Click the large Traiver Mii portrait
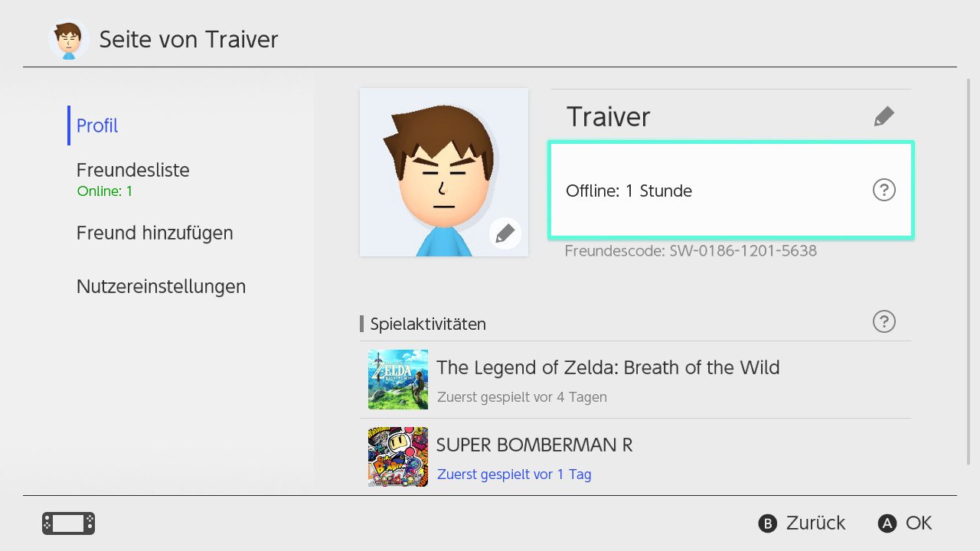Image resolution: width=980 pixels, height=551 pixels. (x=444, y=172)
